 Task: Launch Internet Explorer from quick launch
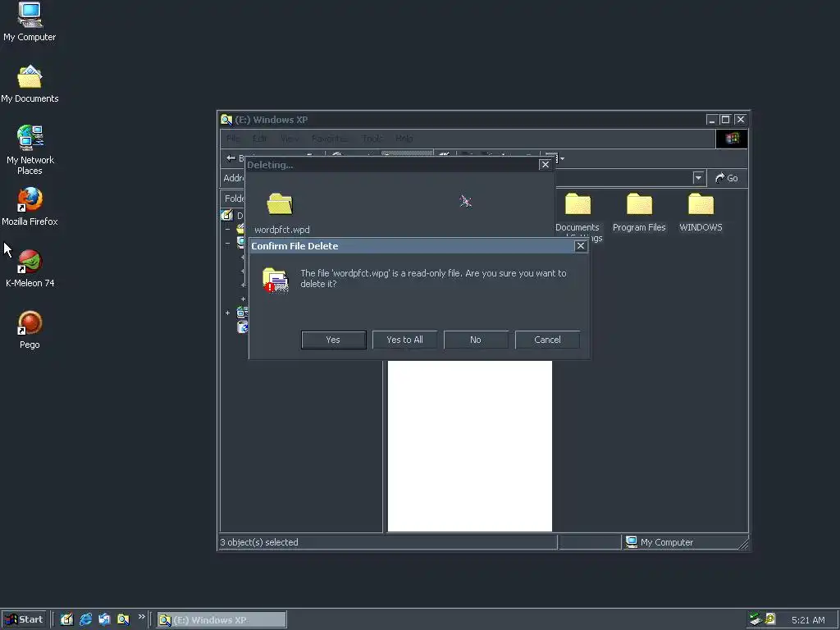[x=85, y=619]
